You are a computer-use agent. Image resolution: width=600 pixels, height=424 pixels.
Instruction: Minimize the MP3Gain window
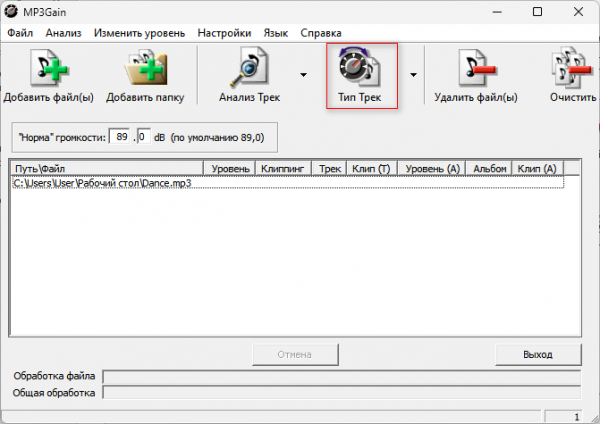pos(497,12)
